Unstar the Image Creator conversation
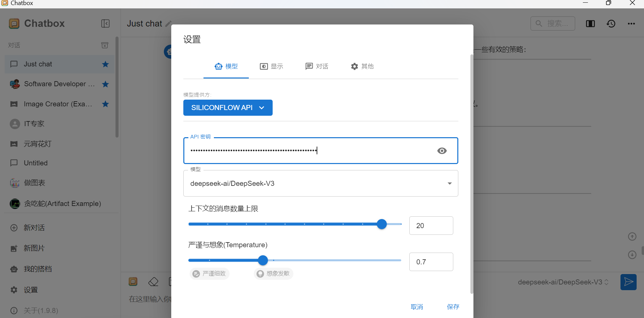Screen dimensions: 644x318 point(105,104)
